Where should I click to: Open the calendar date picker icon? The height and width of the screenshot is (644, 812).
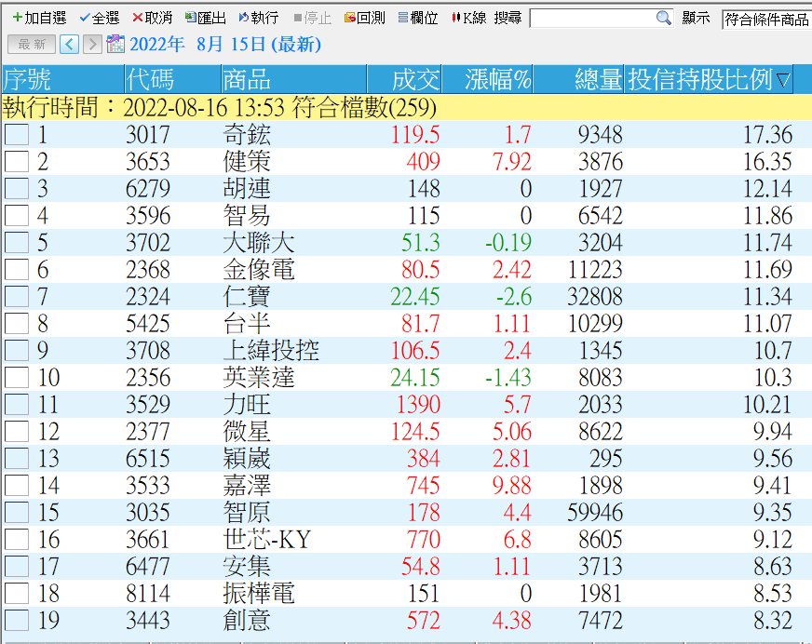(115, 44)
